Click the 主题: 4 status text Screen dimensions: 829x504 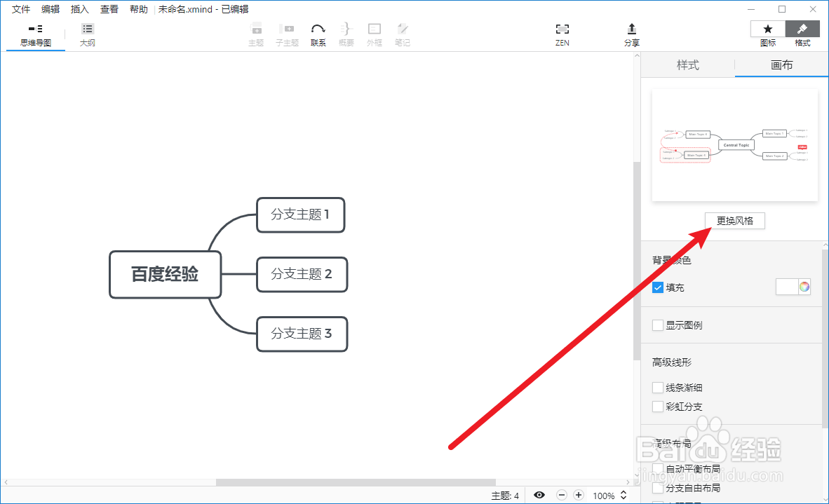coord(505,496)
